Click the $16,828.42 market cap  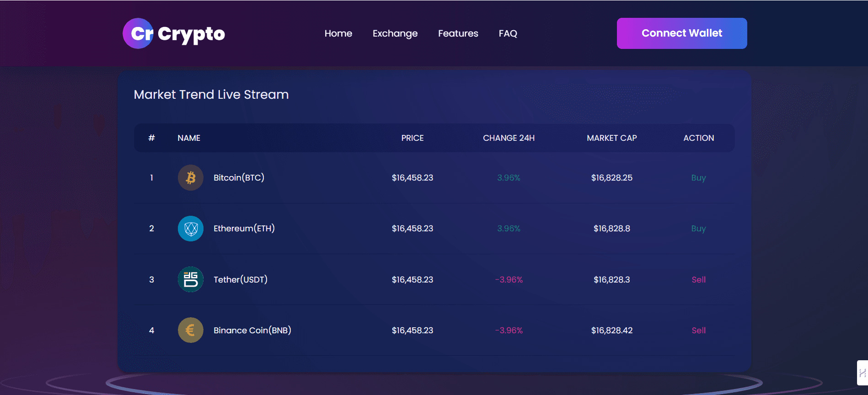pyautogui.click(x=612, y=330)
